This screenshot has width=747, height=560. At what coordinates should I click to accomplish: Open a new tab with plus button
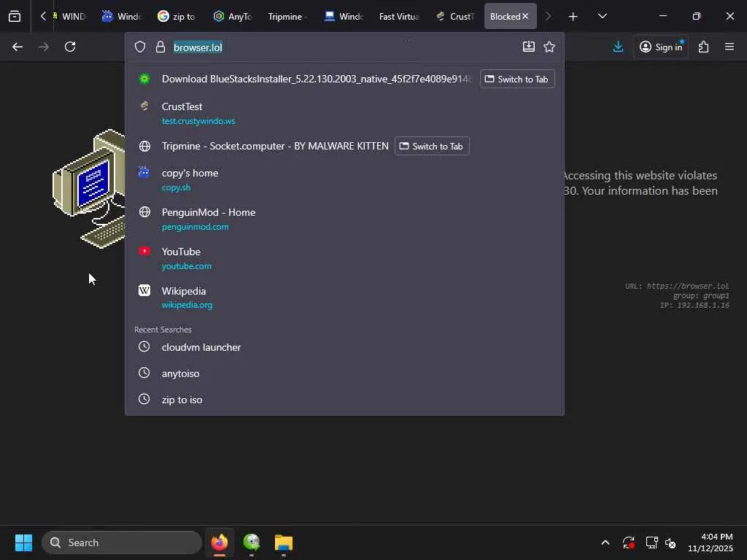(573, 17)
